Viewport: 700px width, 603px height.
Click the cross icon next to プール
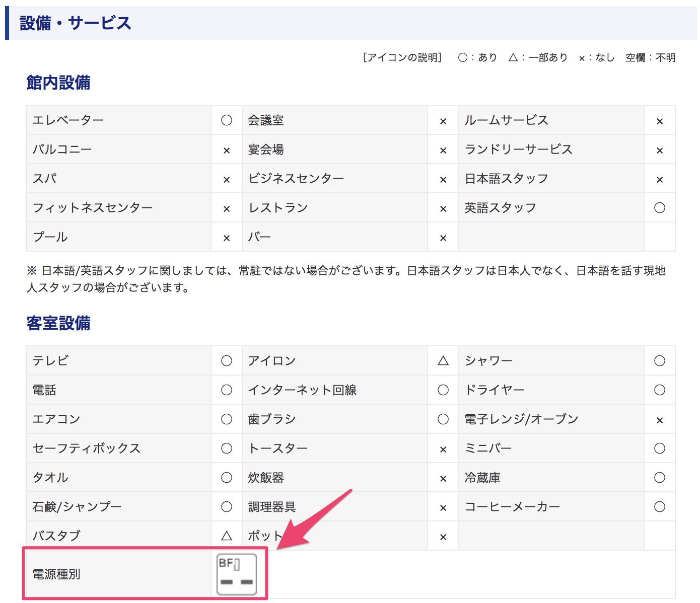click(x=227, y=238)
